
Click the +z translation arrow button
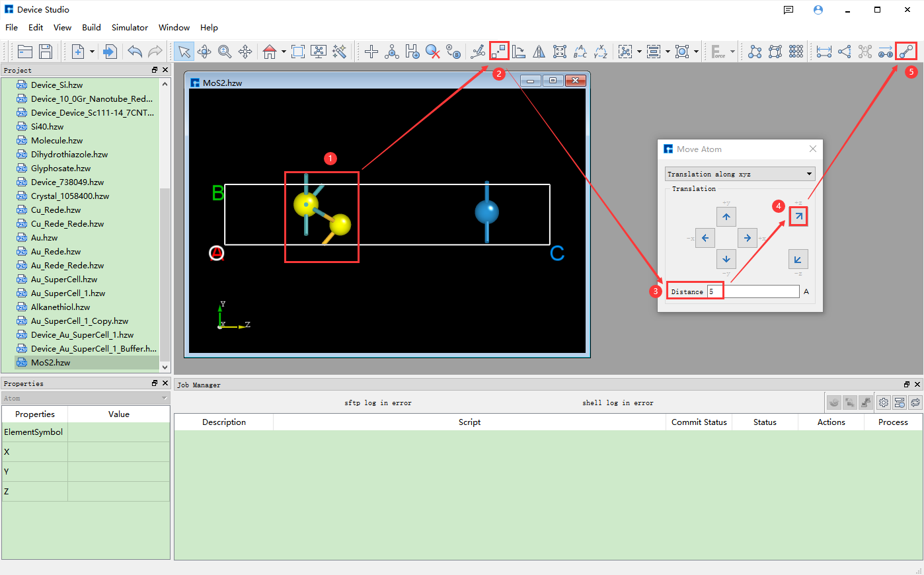point(798,217)
